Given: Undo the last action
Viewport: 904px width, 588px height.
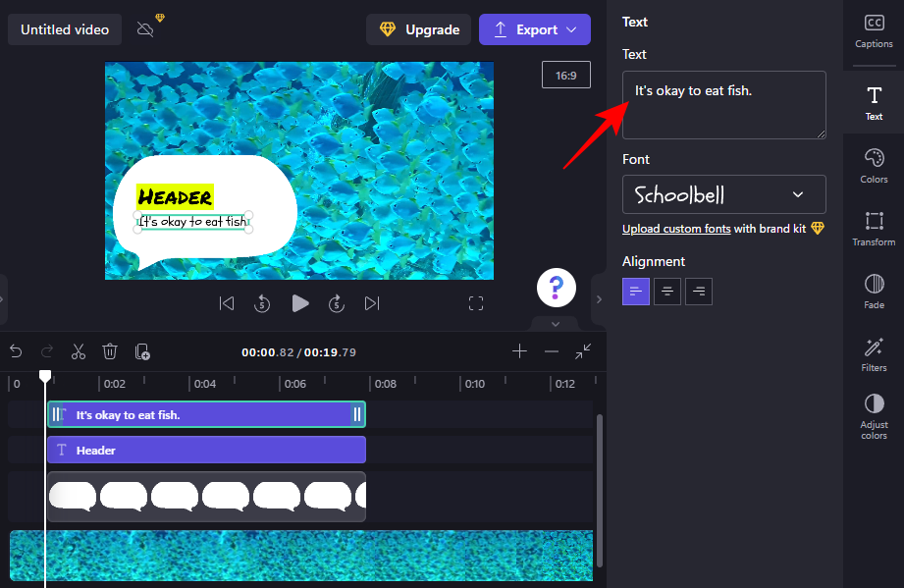Looking at the screenshot, I should (x=16, y=351).
